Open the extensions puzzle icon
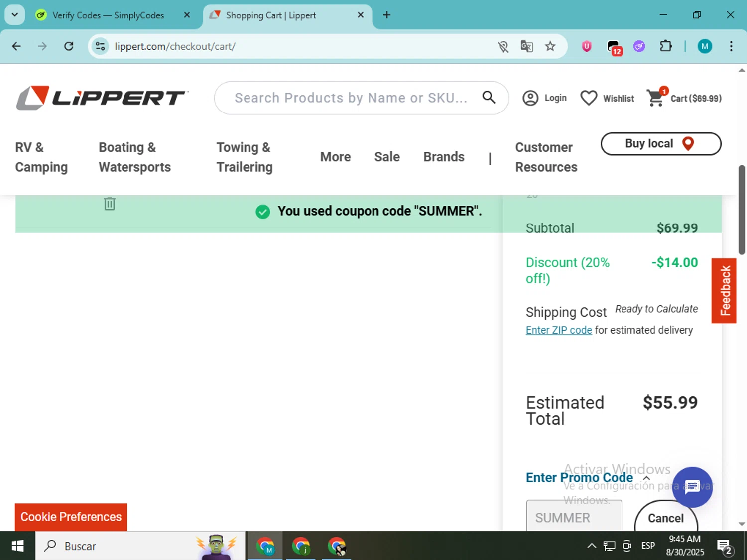The height and width of the screenshot is (560, 747). pyautogui.click(x=665, y=46)
